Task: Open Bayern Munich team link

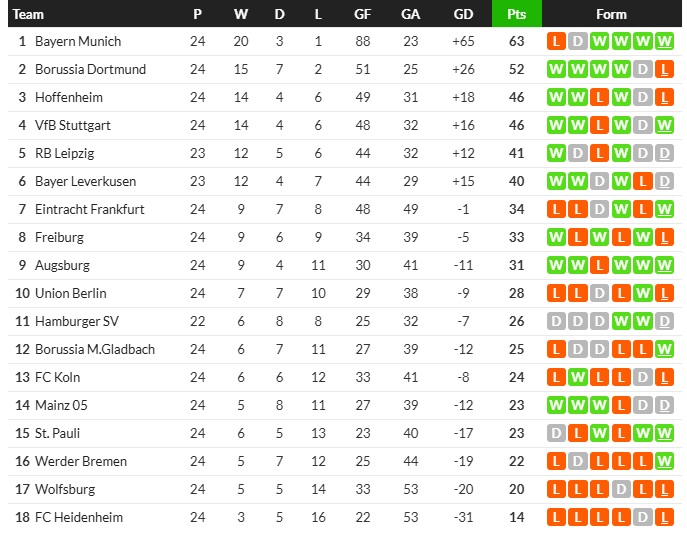Action: [78, 42]
